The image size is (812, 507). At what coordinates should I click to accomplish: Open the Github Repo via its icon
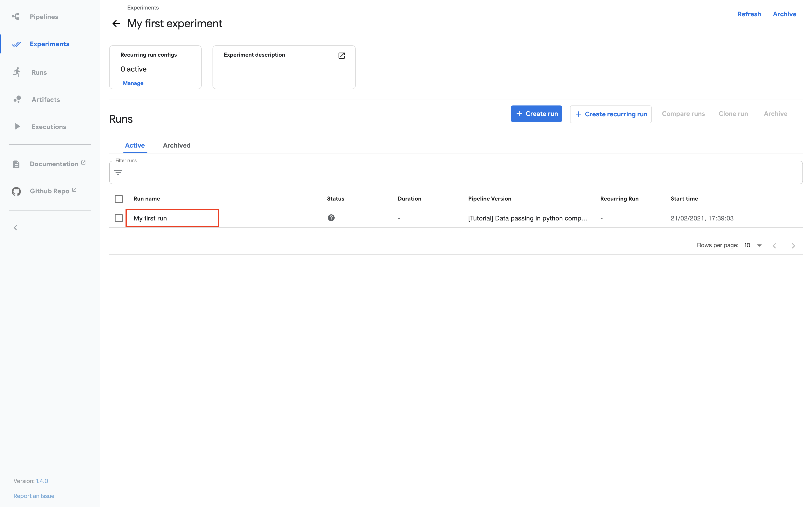pos(16,191)
